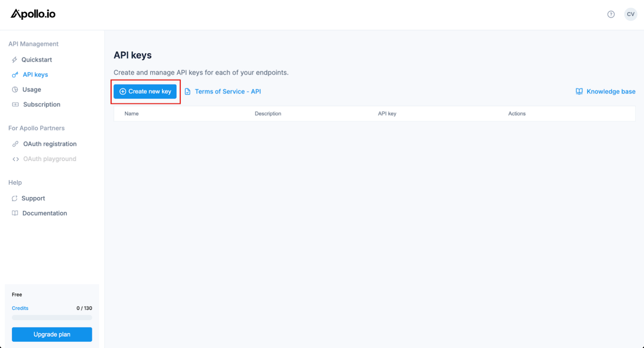
Task: Go to the Usage page
Action: 32,90
